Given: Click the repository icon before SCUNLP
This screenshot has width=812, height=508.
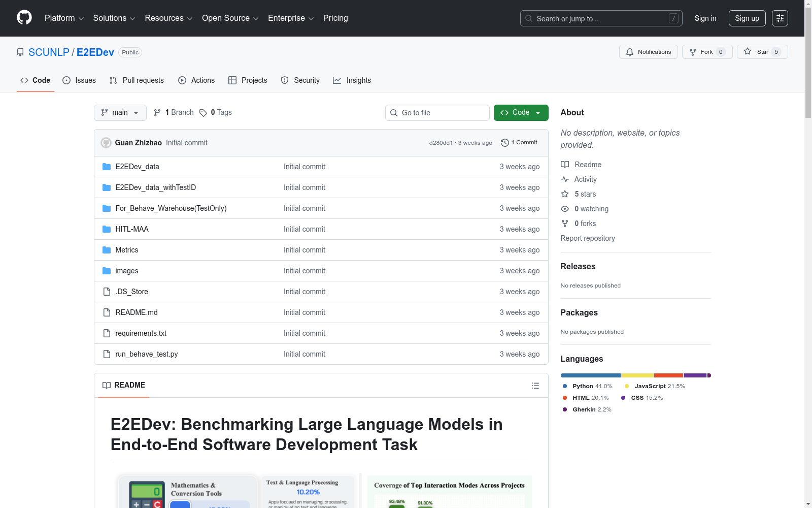Looking at the screenshot, I should pos(20,52).
